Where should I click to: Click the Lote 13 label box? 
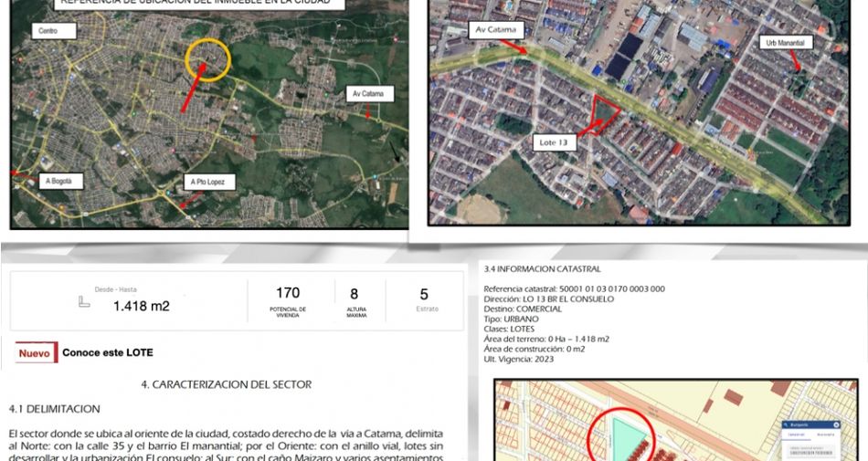click(x=554, y=142)
